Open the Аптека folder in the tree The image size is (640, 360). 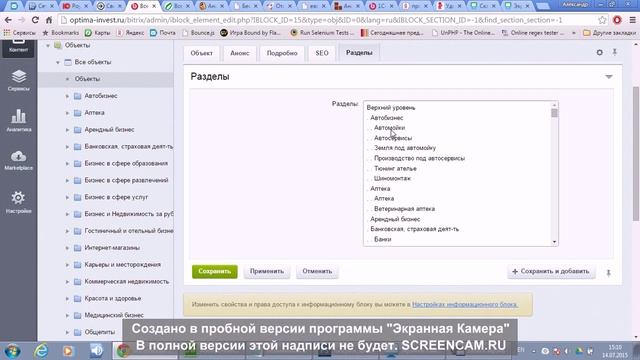[94, 112]
